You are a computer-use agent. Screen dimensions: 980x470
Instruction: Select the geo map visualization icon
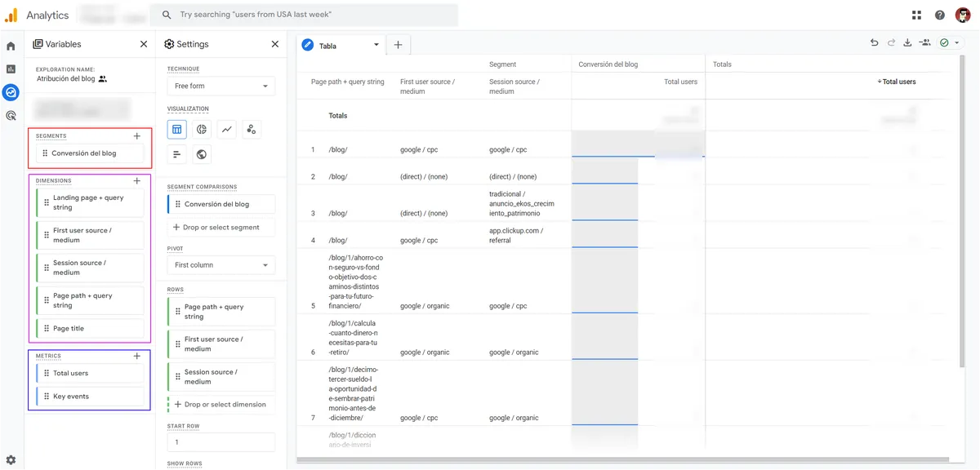202,154
